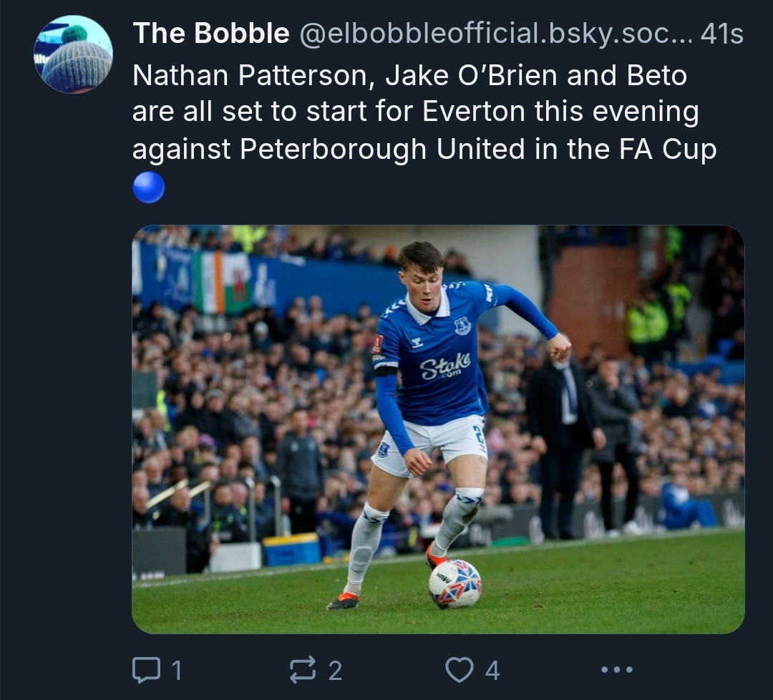Click the Hummel logo on the blue shirt
Viewport: 773px width, 700px height.
(x=417, y=342)
